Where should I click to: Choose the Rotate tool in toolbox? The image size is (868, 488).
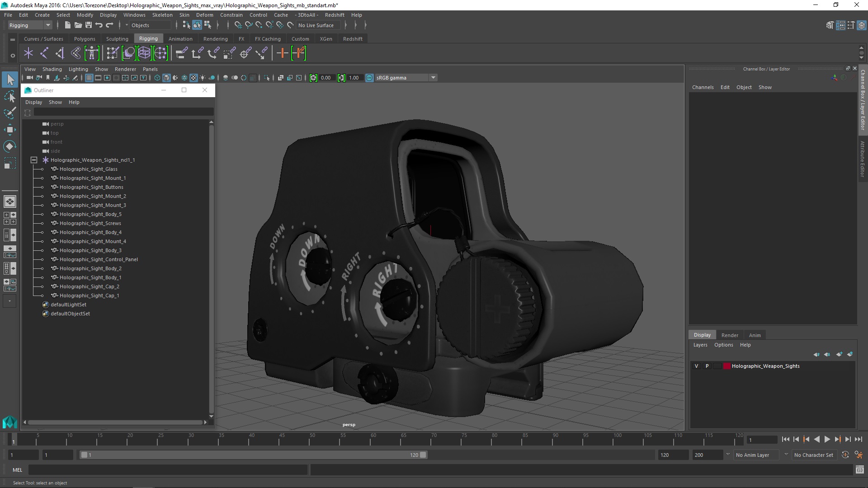pos(10,146)
